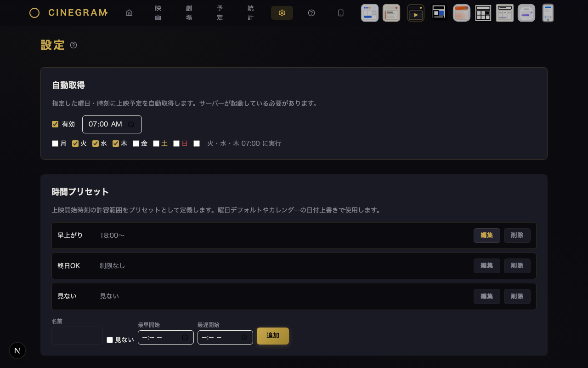Click the help question mark in navbar
The width and height of the screenshot is (588, 368).
tap(311, 13)
